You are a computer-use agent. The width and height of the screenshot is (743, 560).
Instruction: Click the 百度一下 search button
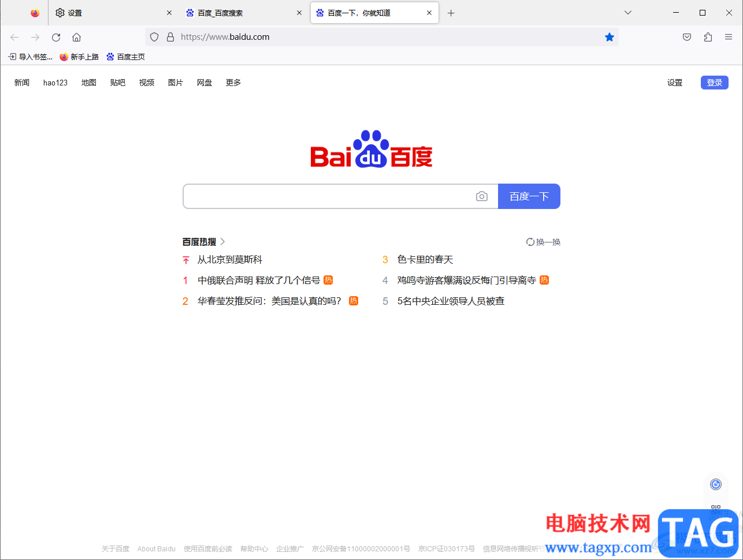pos(529,196)
